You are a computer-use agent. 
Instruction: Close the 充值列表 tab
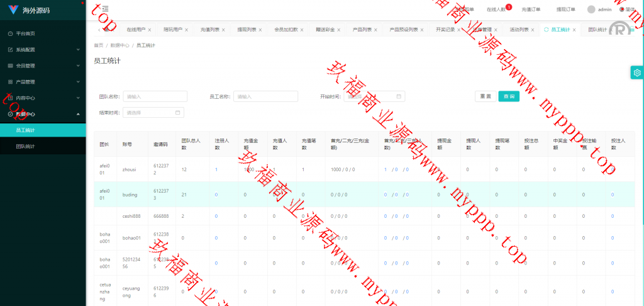[x=223, y=30]
